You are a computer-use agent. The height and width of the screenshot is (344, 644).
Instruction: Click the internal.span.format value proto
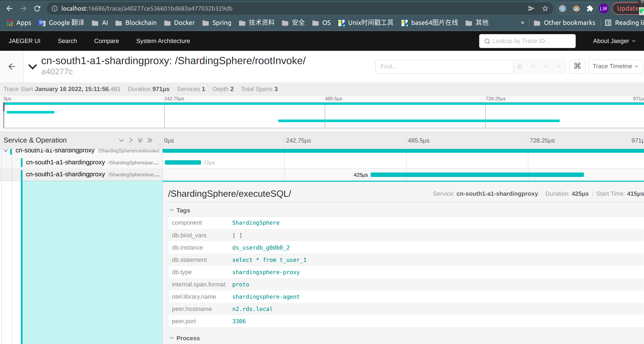coord(241,284)
